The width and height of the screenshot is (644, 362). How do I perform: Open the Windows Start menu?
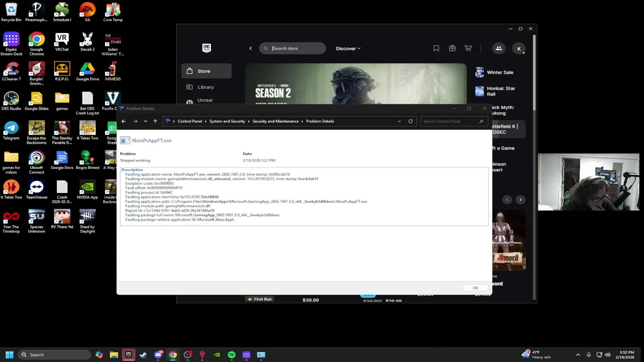point(9,354)
